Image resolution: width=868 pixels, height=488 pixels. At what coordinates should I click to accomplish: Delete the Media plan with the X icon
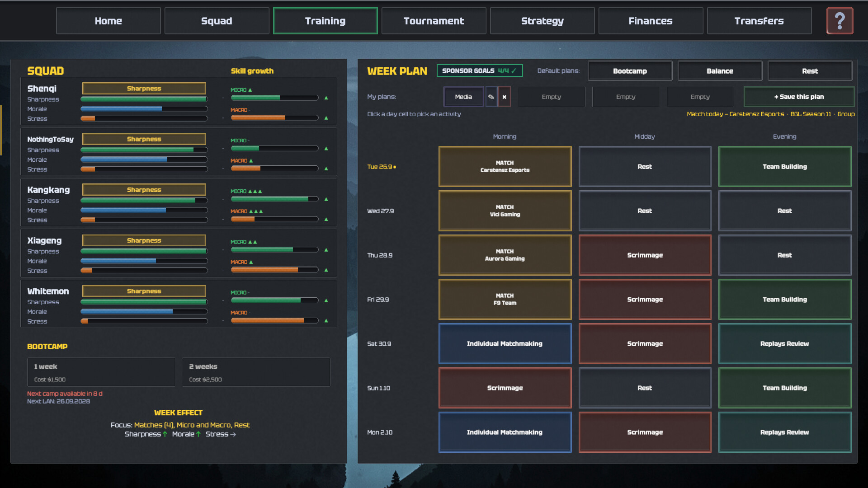505,97
